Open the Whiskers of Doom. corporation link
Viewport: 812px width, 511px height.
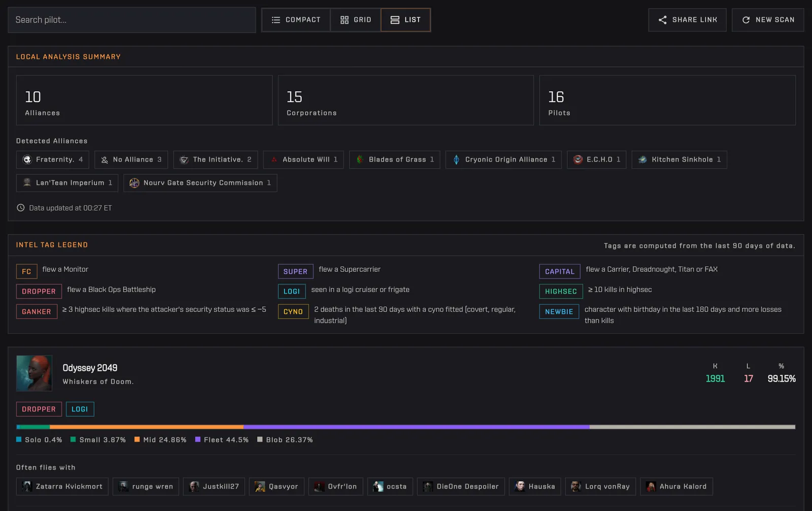tap(98, 381)
